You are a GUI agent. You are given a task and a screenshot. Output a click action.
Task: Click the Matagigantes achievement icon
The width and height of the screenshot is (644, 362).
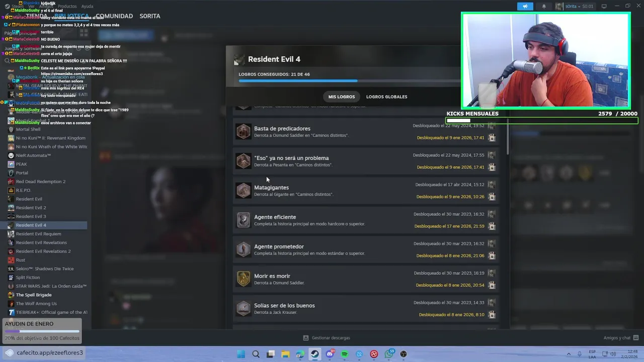[x=244, y=190]
